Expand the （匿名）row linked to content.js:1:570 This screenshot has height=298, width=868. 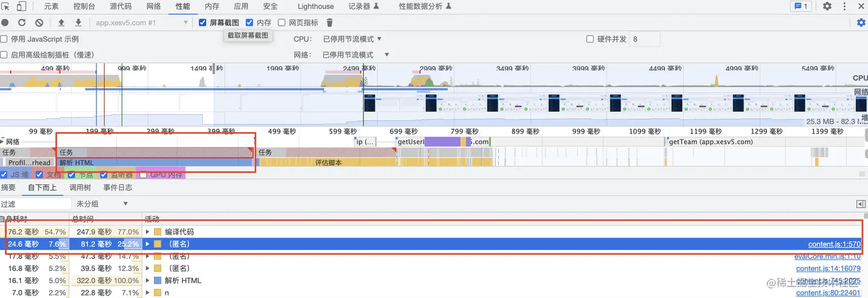[148, 244]
